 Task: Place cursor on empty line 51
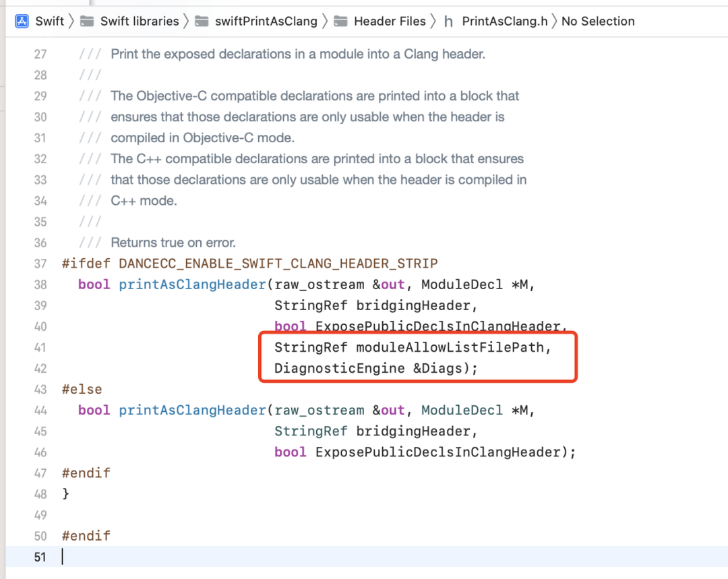click(x=367, y=557)
